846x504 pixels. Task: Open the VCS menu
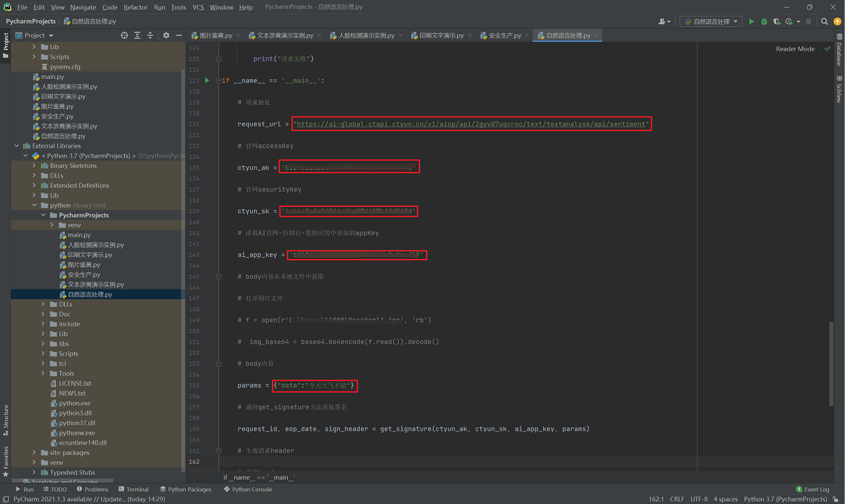(198, 7)
